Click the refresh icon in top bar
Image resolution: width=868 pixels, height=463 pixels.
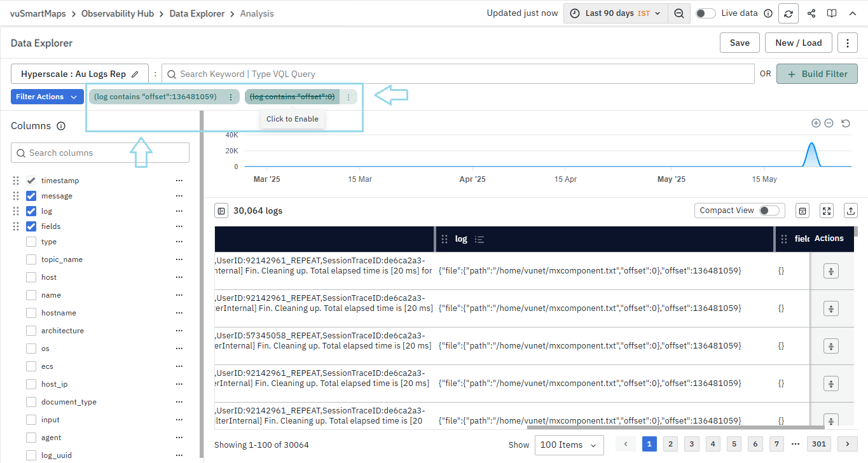789,13
